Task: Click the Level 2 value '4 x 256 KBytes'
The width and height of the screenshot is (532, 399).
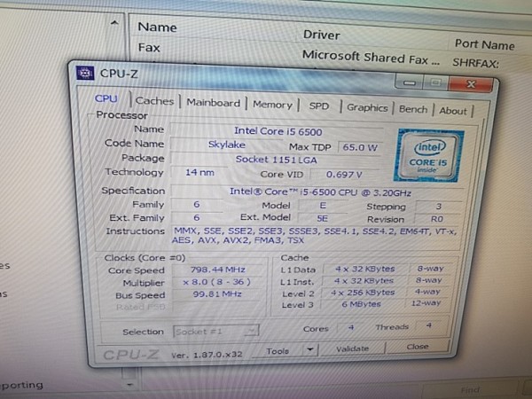Action: point(363,292)
